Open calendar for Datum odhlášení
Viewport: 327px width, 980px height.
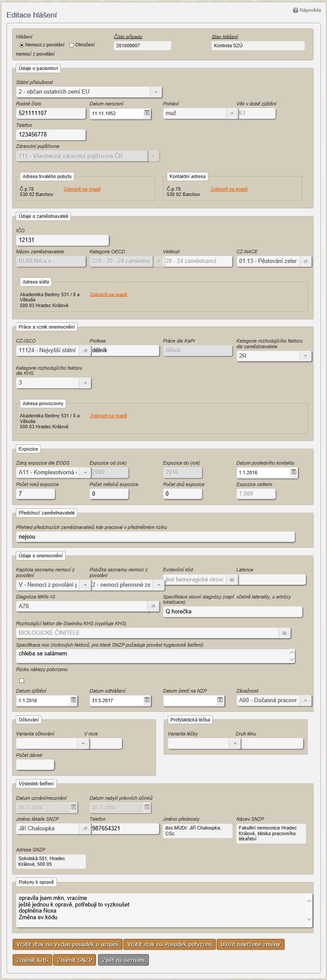pyautogui.click(x=147, y=700)
